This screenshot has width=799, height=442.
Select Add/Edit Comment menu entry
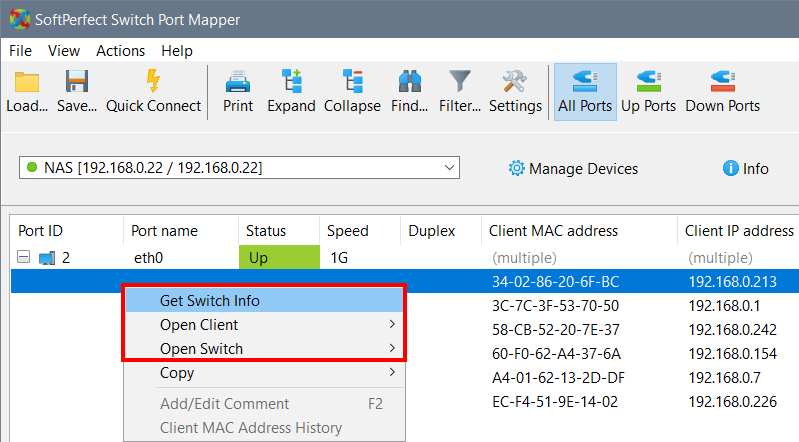(x=264, y=404)
